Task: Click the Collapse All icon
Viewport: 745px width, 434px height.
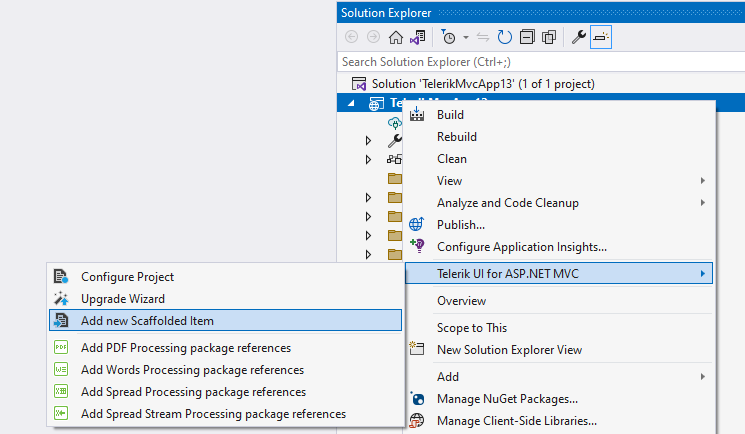Action: 527,37
